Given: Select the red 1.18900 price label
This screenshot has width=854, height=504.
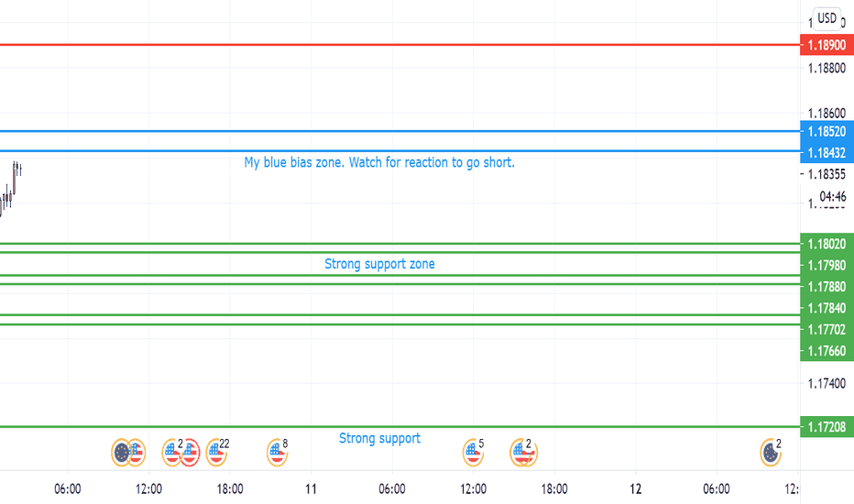Looking at the screenshot, I should tap(827, 45).
